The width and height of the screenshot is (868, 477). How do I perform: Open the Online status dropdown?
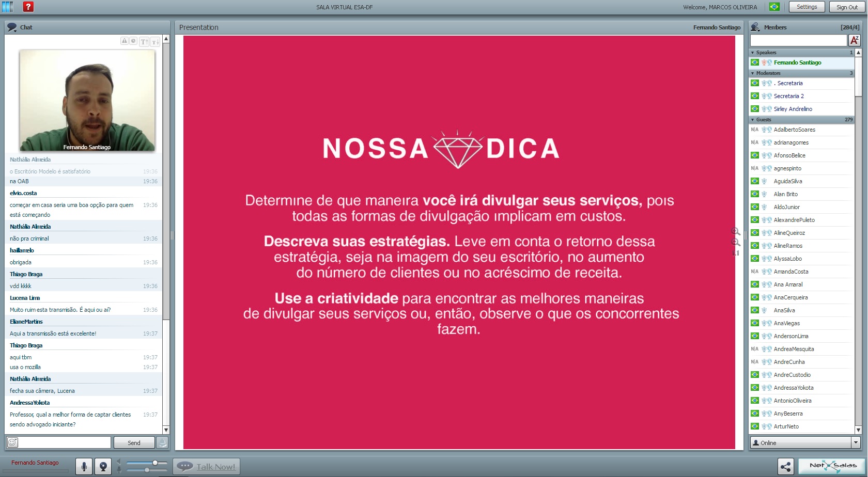pyautogui.click(x=856, y=442)
